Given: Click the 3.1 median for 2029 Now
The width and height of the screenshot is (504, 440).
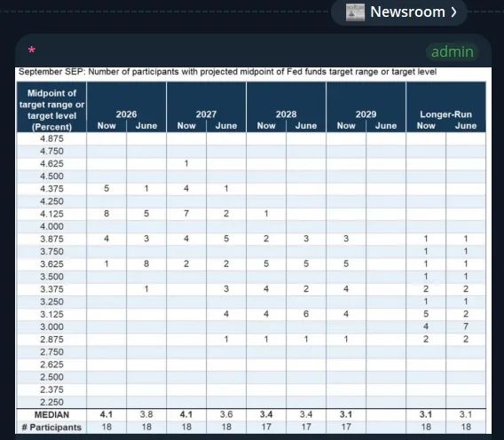Looking at the screenshot, I should coord(346,414).
